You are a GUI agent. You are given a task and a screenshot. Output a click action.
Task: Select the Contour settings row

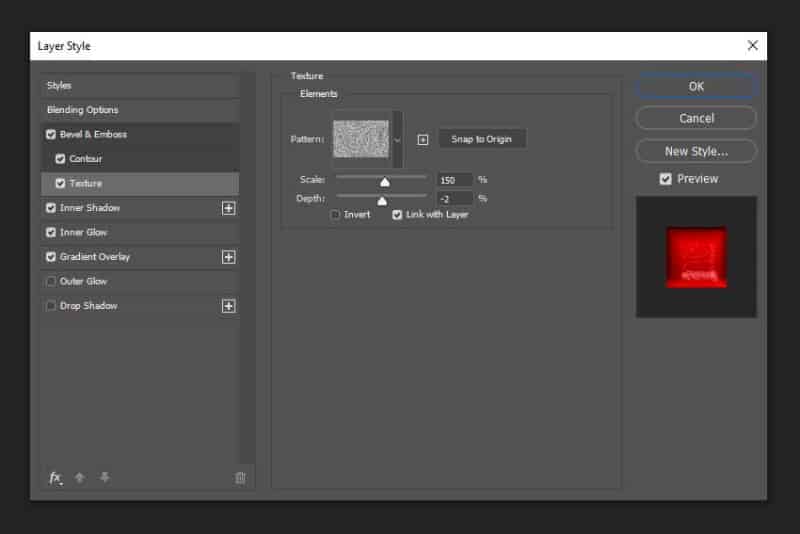(x=140, y=159)
